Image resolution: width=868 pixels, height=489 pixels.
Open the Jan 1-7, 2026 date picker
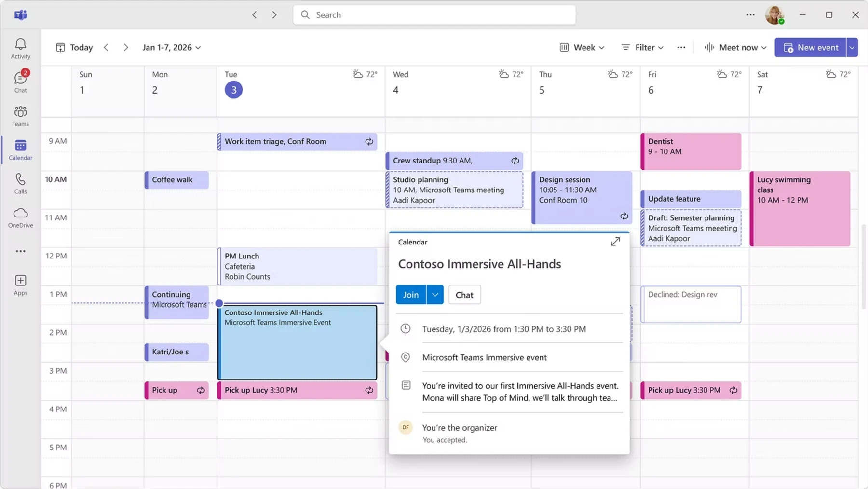click(x=171, y=47)
